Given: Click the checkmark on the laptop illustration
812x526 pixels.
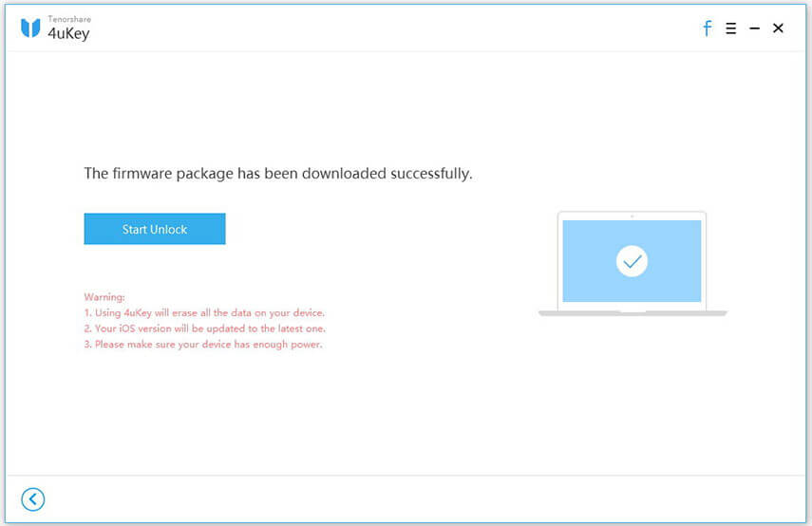Looking at the screenshot, I should (x=632, y=261).
